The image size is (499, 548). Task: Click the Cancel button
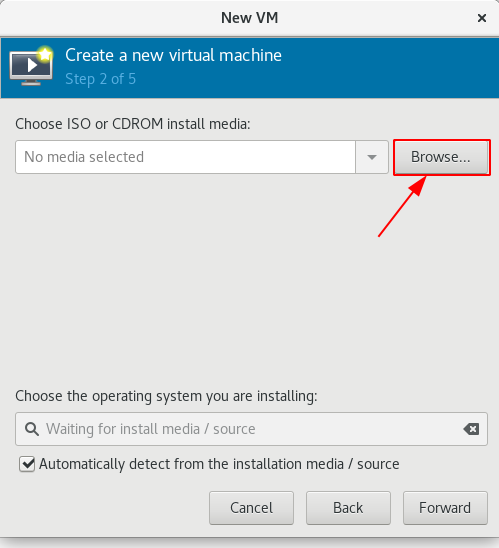point(251,508)
